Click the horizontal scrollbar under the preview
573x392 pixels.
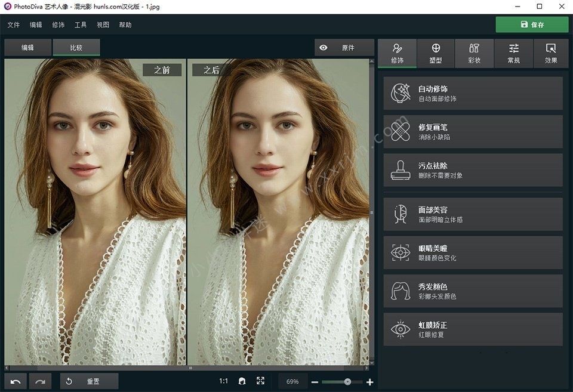186,368
